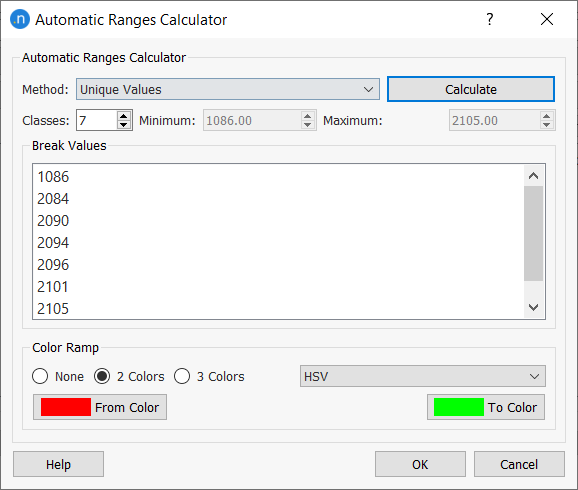This screenshot has width=578, height=490.
Task: Click the app logo icon in title bar
Action: click(20, 19)
